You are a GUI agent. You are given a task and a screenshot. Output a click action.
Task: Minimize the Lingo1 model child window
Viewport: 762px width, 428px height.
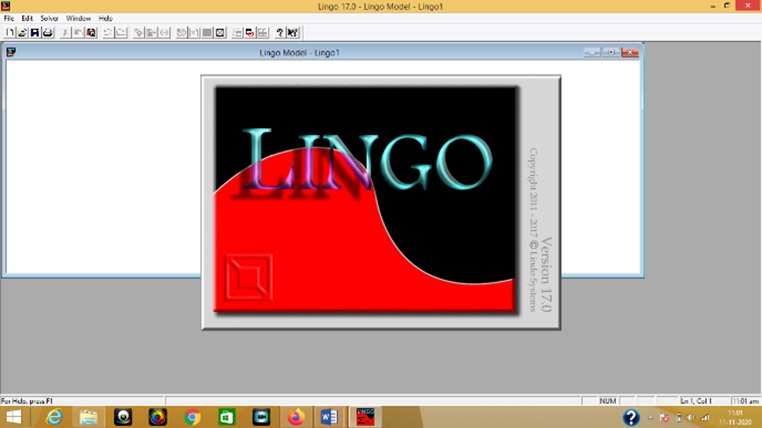click(x=592, y=52)
